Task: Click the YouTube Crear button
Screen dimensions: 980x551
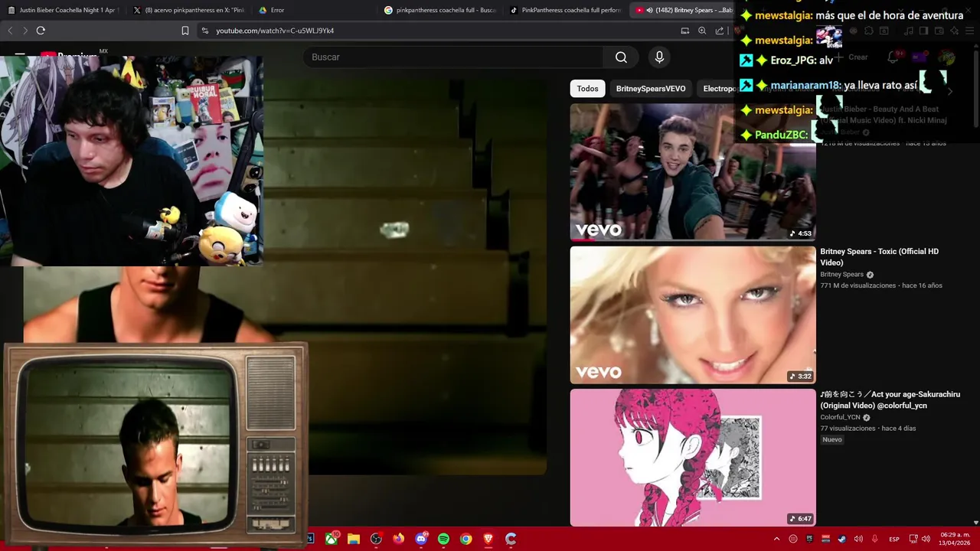Action: [x=853, y=57]
